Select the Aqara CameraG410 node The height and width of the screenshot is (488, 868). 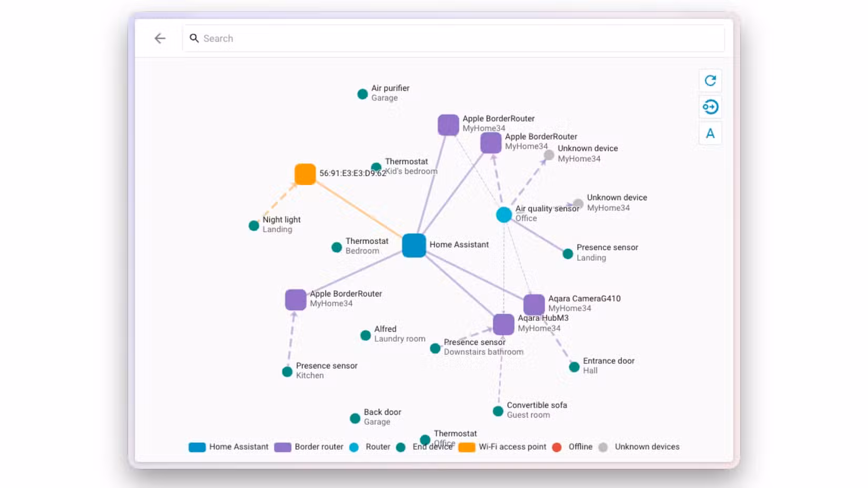534,305
